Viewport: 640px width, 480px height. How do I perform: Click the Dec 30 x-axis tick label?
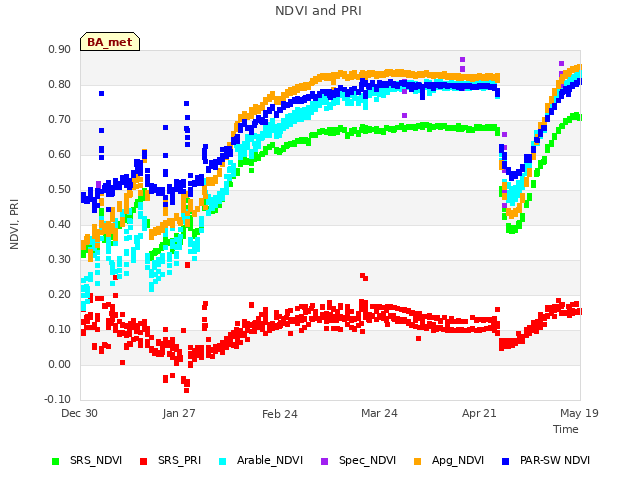tap(80, 413)
